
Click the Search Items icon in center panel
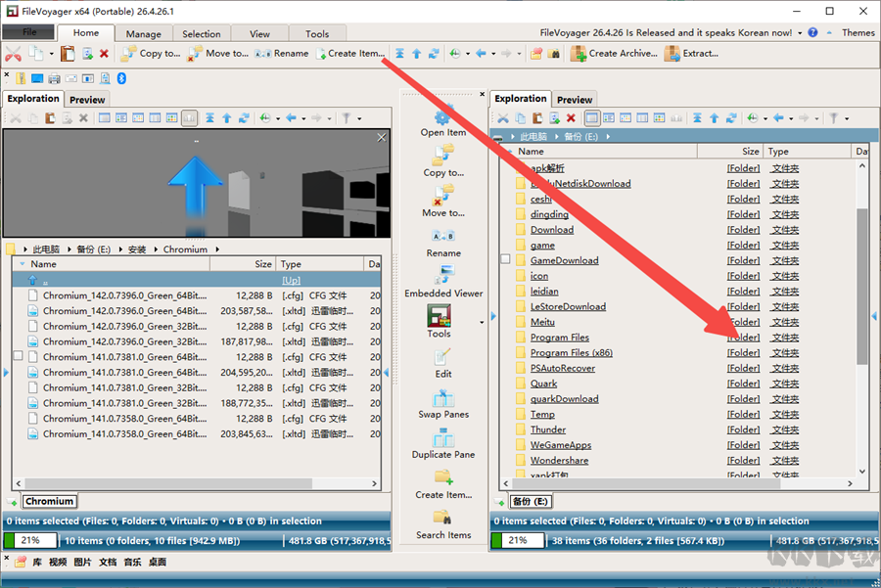tap(442, 518)
